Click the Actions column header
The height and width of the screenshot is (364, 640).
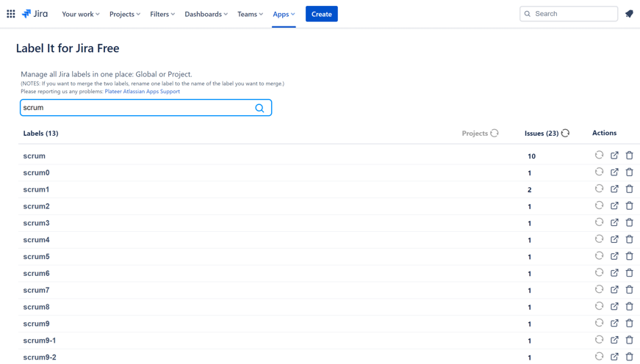[604, 133]
